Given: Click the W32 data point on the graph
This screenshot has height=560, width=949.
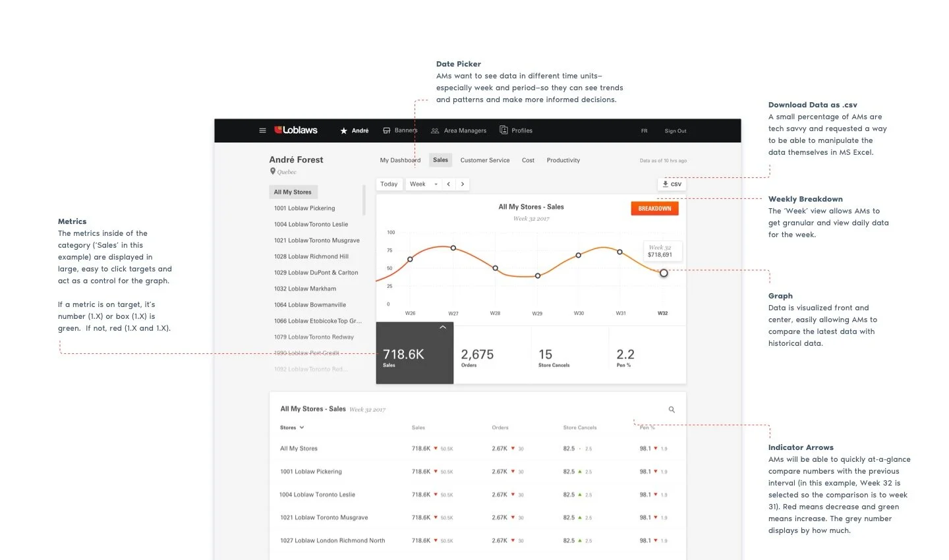Looking at the screenshot, I should 663,272.
